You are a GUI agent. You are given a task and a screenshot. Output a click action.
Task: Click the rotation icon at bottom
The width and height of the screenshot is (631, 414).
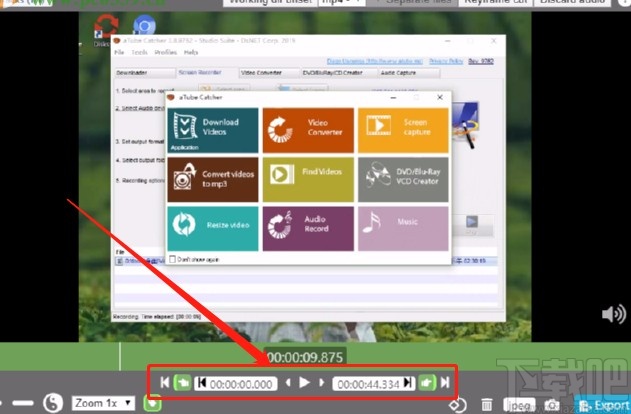coord(458,404)
